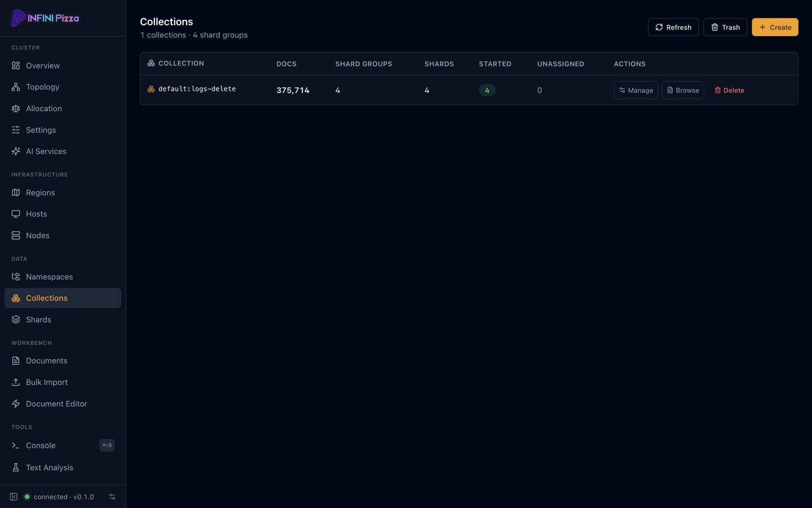The image size is (812, 508).
Task: Click the Console keyboard shortcut badge
Action: click(x=107, y=445)
